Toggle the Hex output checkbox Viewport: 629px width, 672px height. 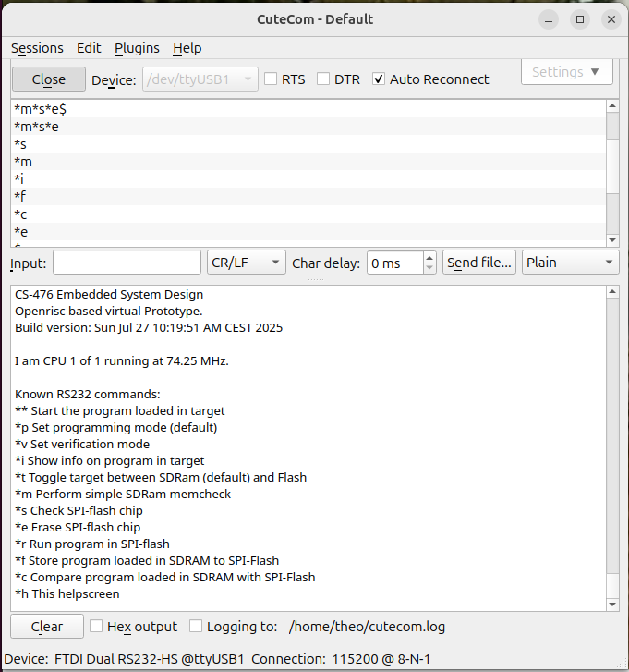point(96,627)
